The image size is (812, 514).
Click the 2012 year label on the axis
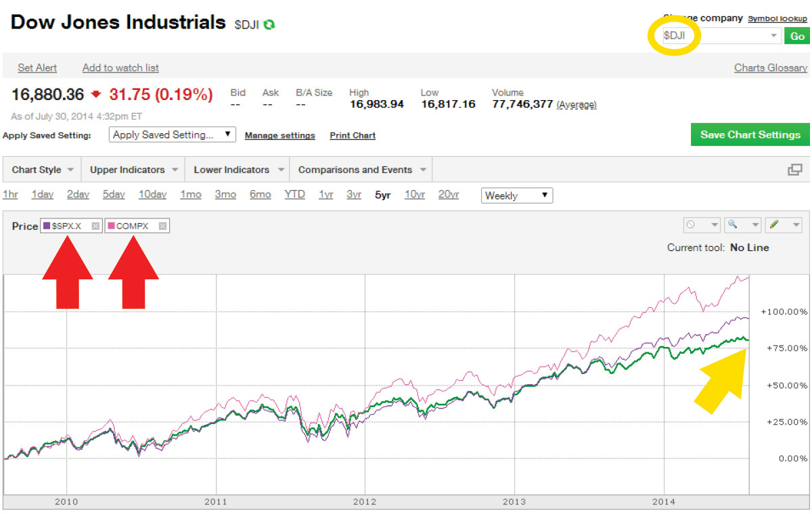click(x=365, y=502)
